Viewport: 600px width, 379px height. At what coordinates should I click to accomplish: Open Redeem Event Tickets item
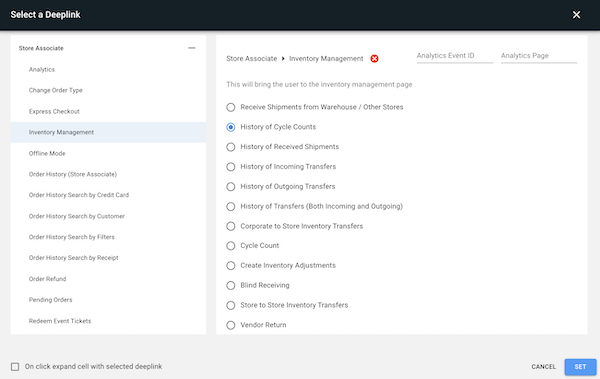(108, 321)
